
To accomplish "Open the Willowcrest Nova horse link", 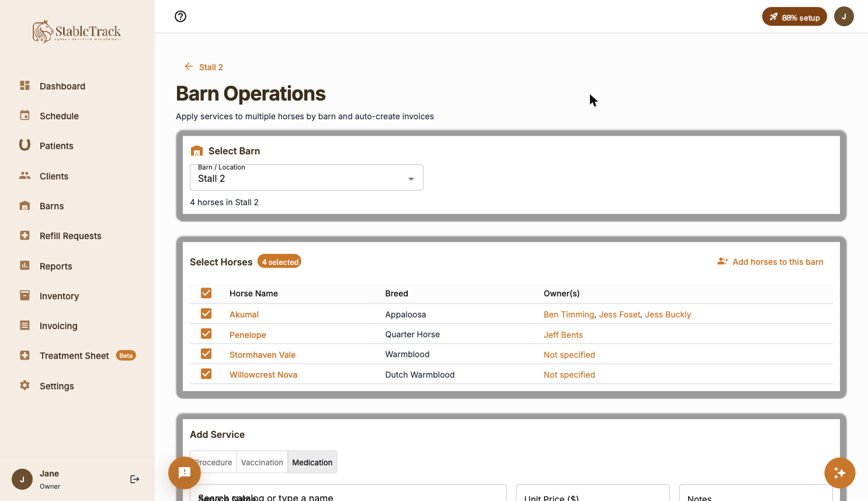I will click(263, 375).
